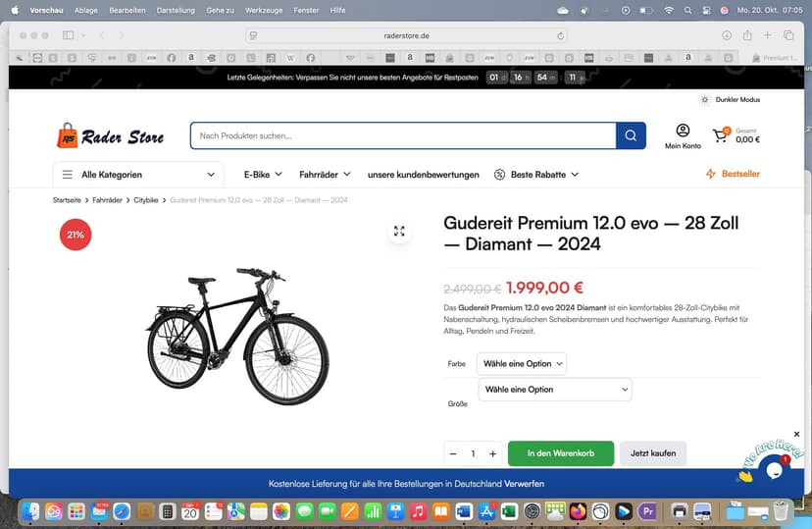The image size is (812, 529).
Task: Reload the page in Safari
Action: [561, 35]
